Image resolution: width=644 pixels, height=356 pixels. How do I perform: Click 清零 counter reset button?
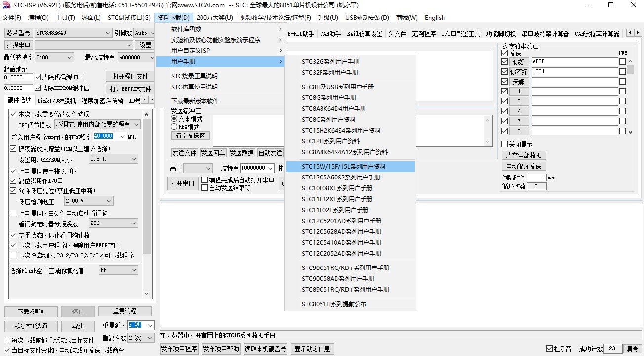point(632,349)
